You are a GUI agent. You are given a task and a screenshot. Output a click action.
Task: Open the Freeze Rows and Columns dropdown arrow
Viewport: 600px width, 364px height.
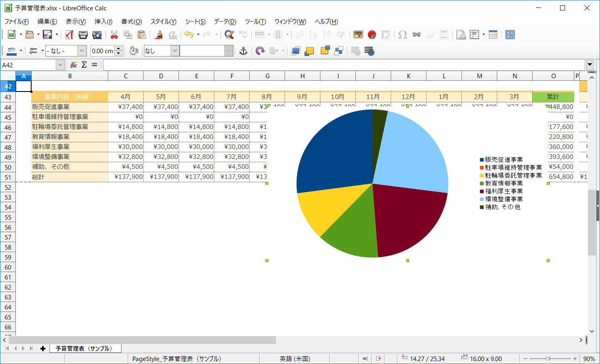[x=483, y=35]
